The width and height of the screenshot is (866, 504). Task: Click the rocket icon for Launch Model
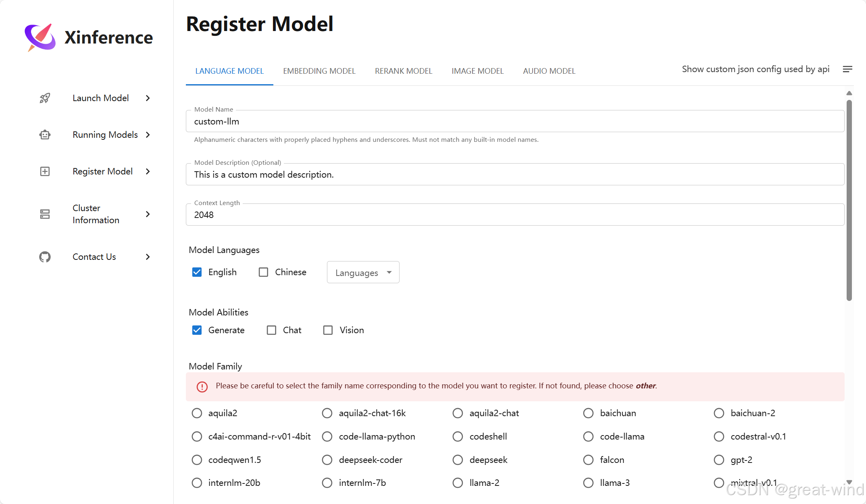[x=45, y=98]
